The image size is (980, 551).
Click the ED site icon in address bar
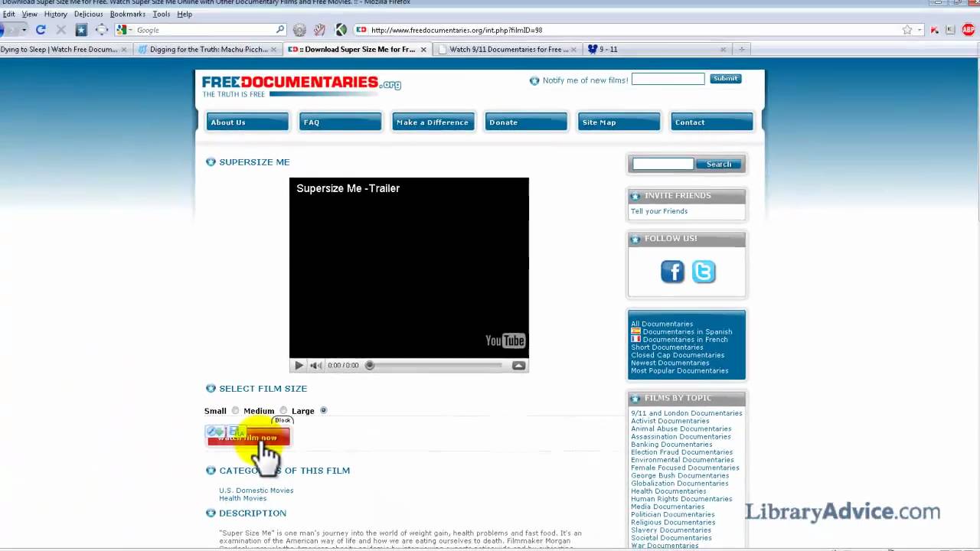361,30
